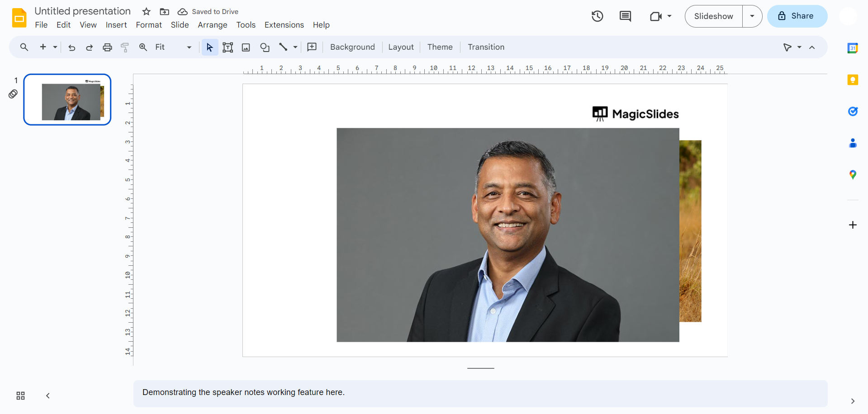Image resolution: width=868 pixels, height=414 pixels.
Task: Click the print icon
Action: 107,47
